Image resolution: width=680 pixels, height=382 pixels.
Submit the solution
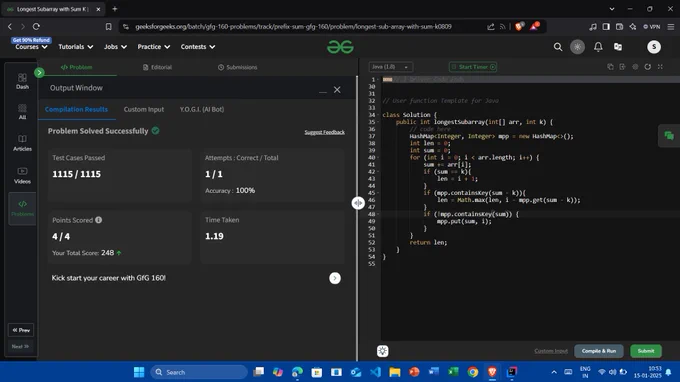point(646,351)
